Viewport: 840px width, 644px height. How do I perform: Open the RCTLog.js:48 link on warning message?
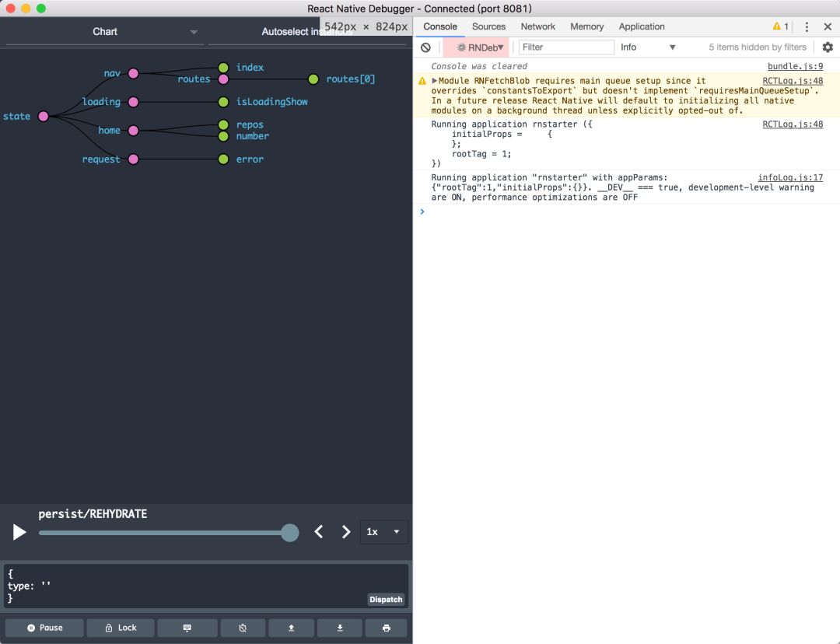click(793, 81)
